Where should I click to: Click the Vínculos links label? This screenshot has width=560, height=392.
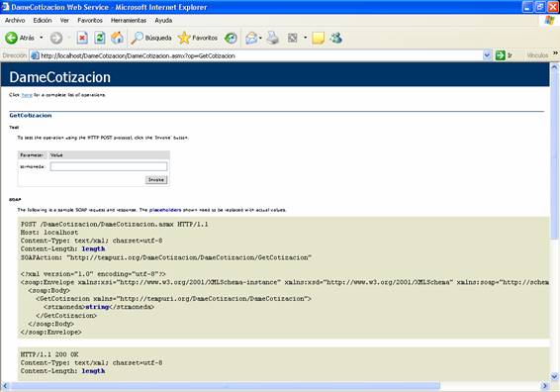pos(537,55)
